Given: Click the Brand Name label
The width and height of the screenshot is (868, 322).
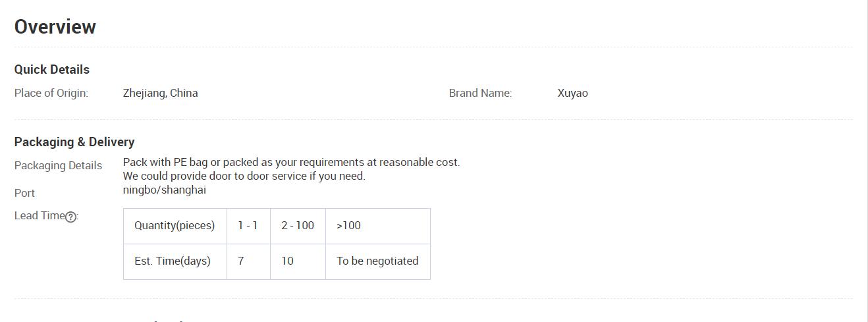Looking at the screenshot, I should (480, 93).
